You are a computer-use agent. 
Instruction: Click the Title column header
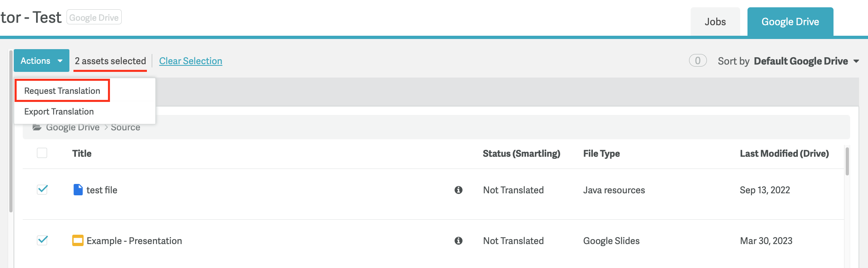tap(82, 153)
